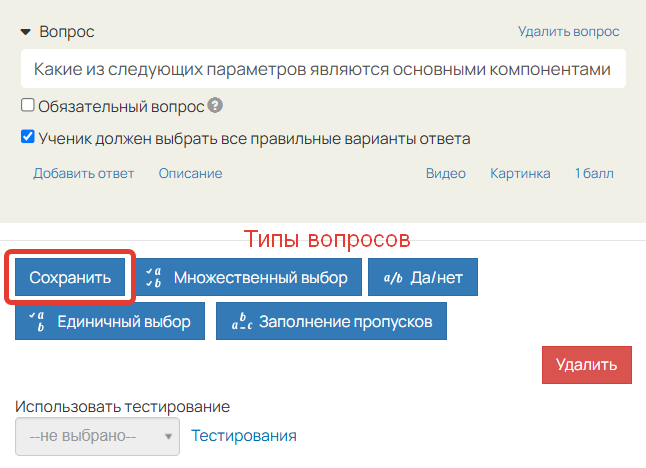
Task: Click the Сохранить button
Action: tap(70, 277)
